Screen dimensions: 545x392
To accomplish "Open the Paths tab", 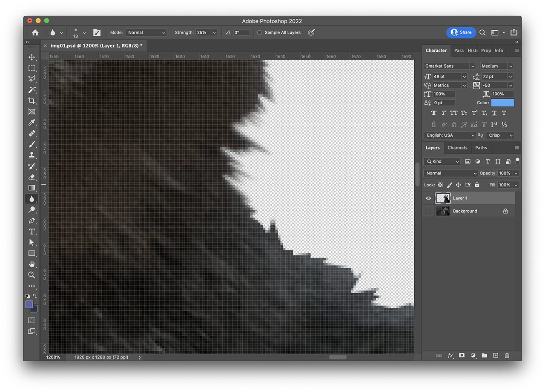I will (x=481, y=148).
